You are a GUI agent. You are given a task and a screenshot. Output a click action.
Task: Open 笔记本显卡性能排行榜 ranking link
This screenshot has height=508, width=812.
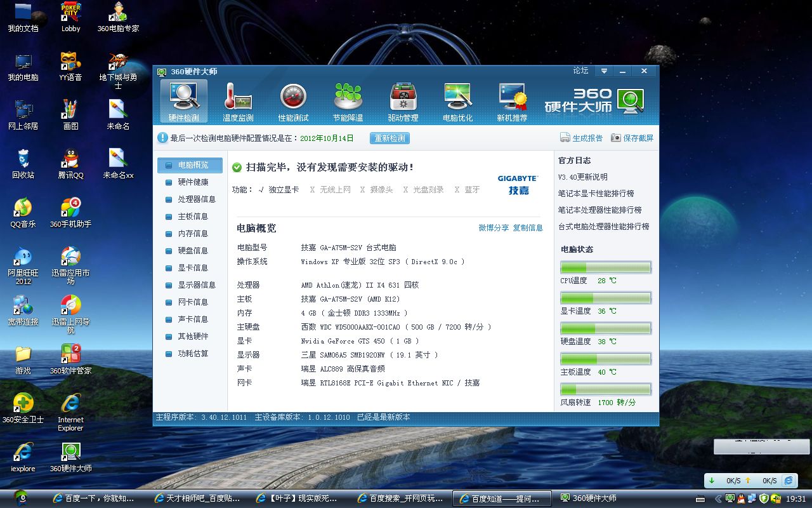(596, 194)
